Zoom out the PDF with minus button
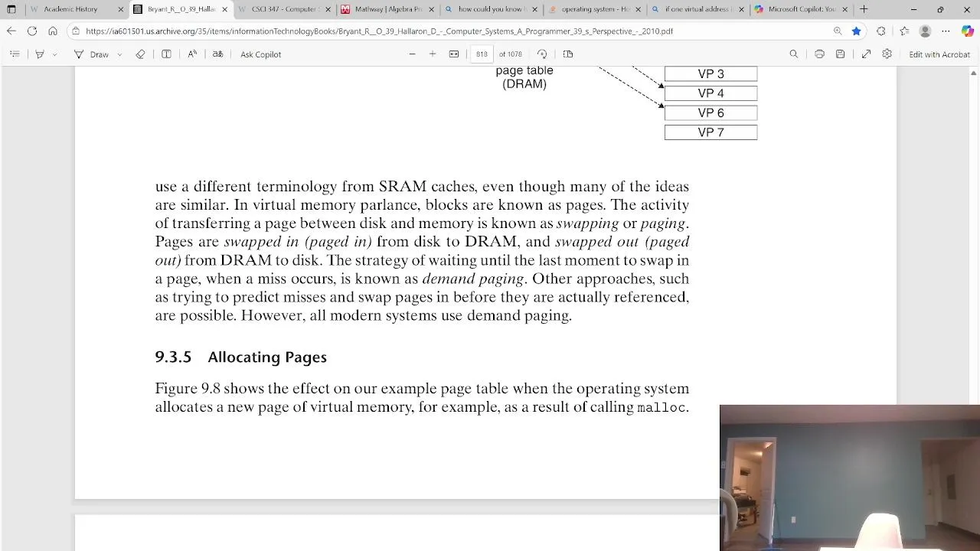The height and width of the screenshot is (551, 980). (412, 54)
